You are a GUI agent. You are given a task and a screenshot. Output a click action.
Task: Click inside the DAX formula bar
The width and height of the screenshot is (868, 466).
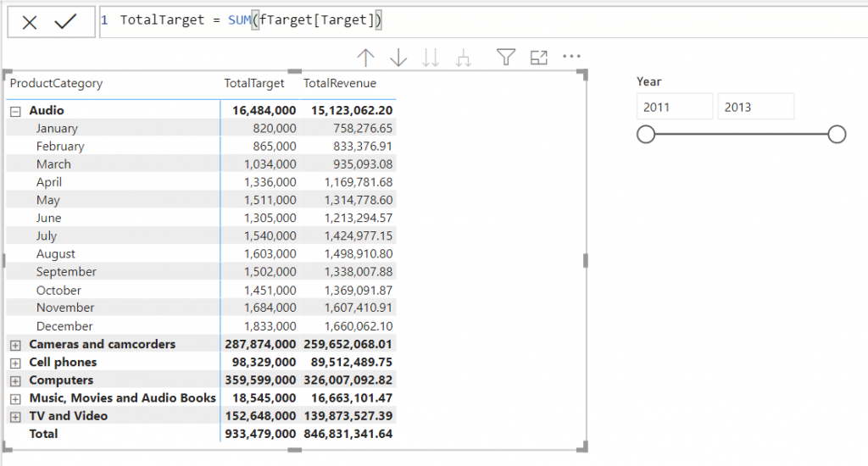coord(483,21)
